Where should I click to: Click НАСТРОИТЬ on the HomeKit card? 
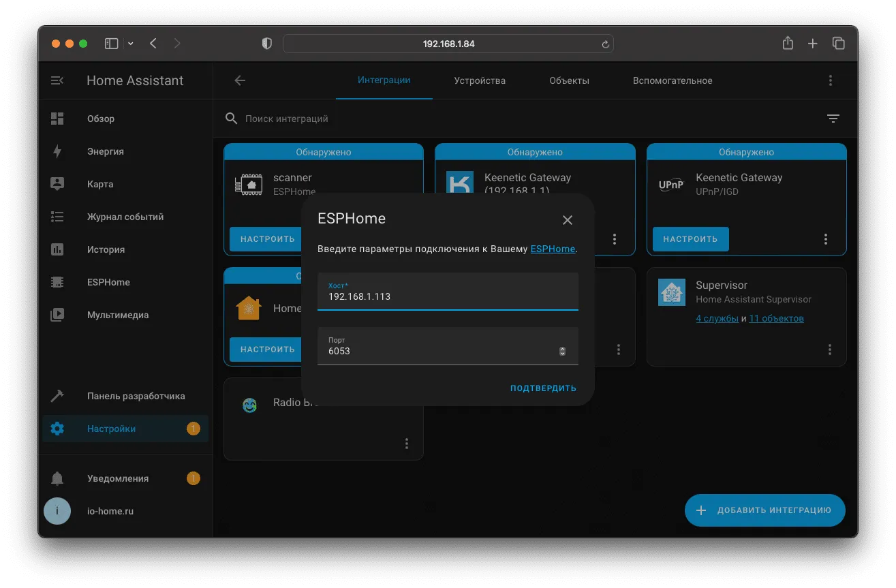pyautogui.click(x=266, y=350)
